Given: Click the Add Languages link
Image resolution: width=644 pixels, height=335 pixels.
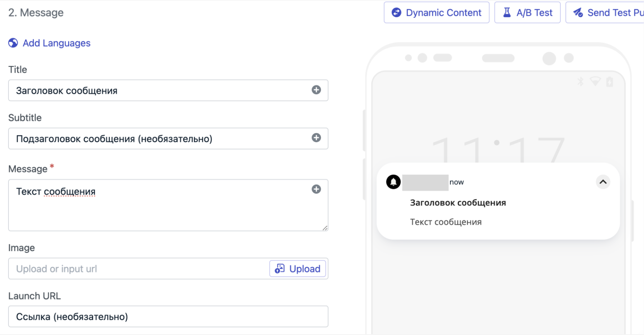Looking at the screenshot, I should pos(56,43).
